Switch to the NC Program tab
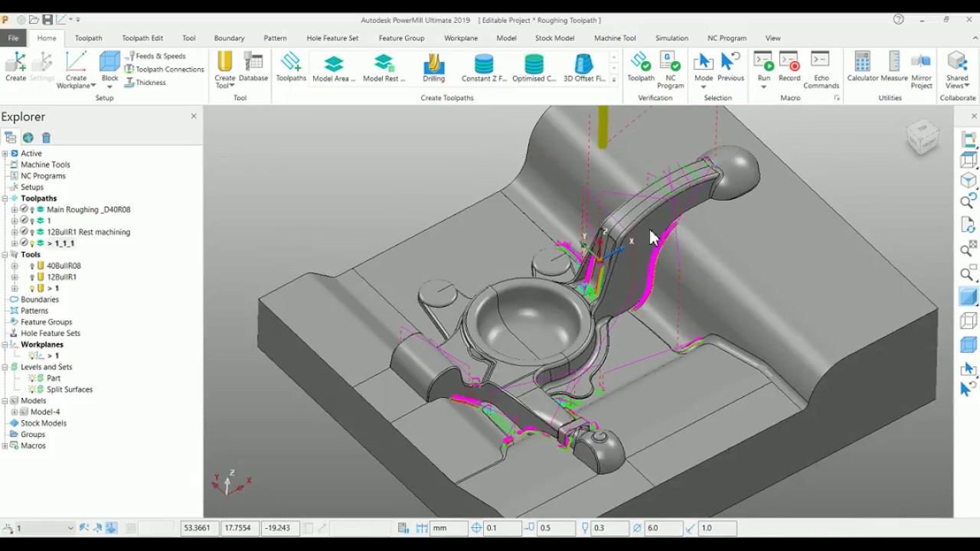980x551 pixels. [727, 38]
